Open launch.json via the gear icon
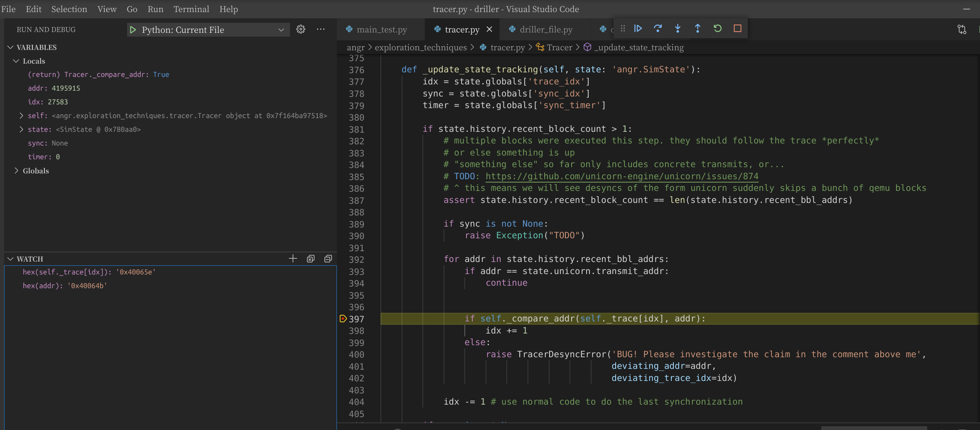The image size is (980, 430). [301, 30]
